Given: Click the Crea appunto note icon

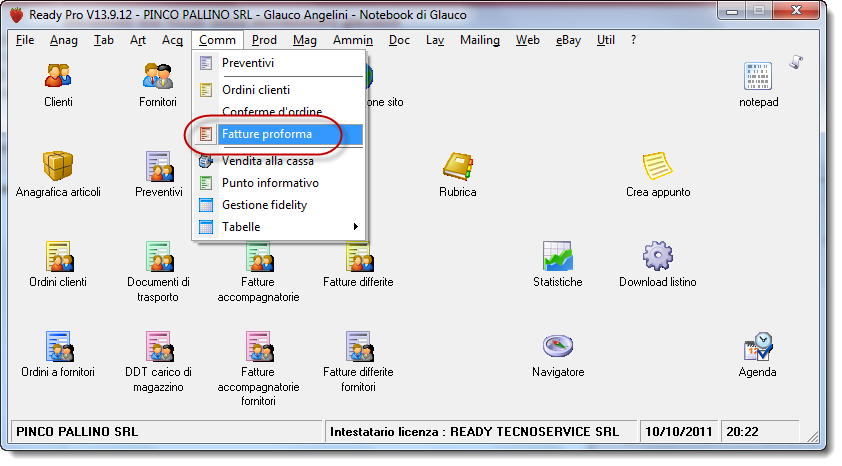Looking at the screenshot, I should click(657, 166).
